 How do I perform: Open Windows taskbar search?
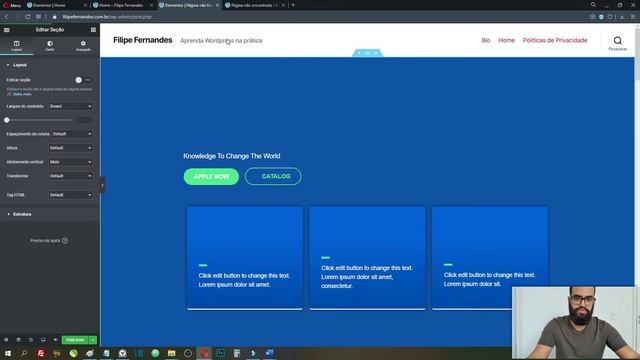24,353
